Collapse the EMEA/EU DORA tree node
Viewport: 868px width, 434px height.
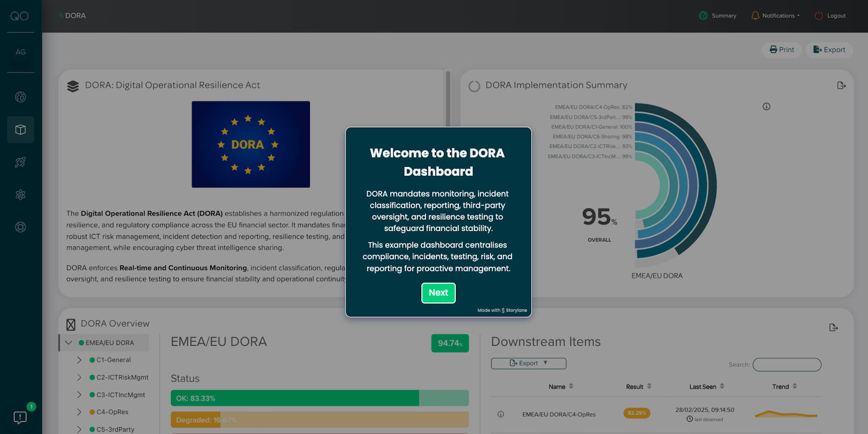[69, 343]
